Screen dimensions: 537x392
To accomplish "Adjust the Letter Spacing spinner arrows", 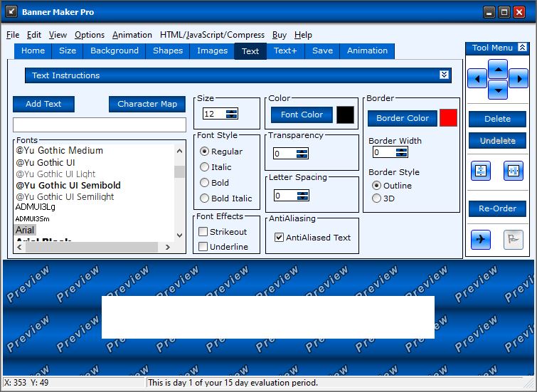I will click(x=303, y=196).
